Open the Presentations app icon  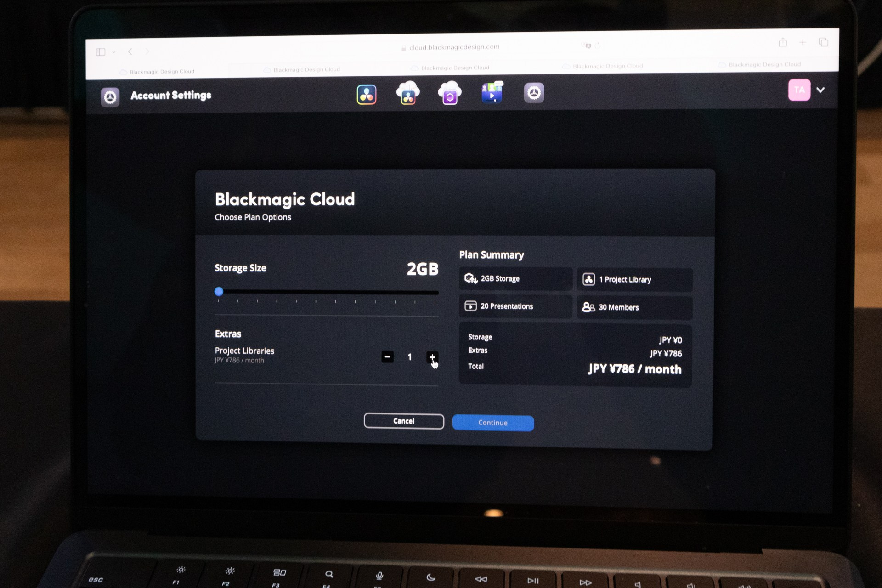click(x=492, y=92)
